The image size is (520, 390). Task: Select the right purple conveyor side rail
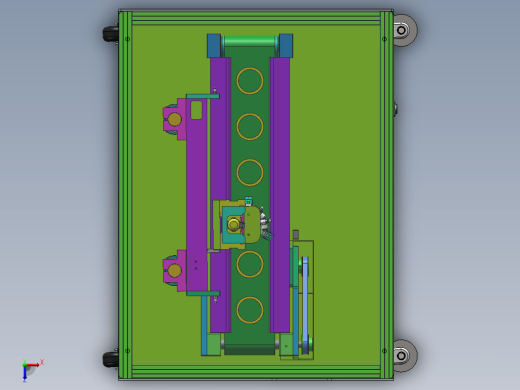coord(279,195)
